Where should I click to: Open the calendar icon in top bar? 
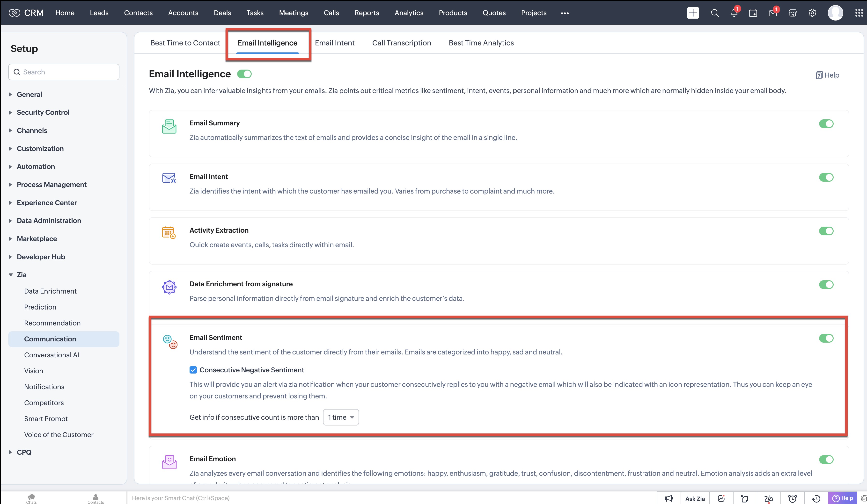coord(753,13)
